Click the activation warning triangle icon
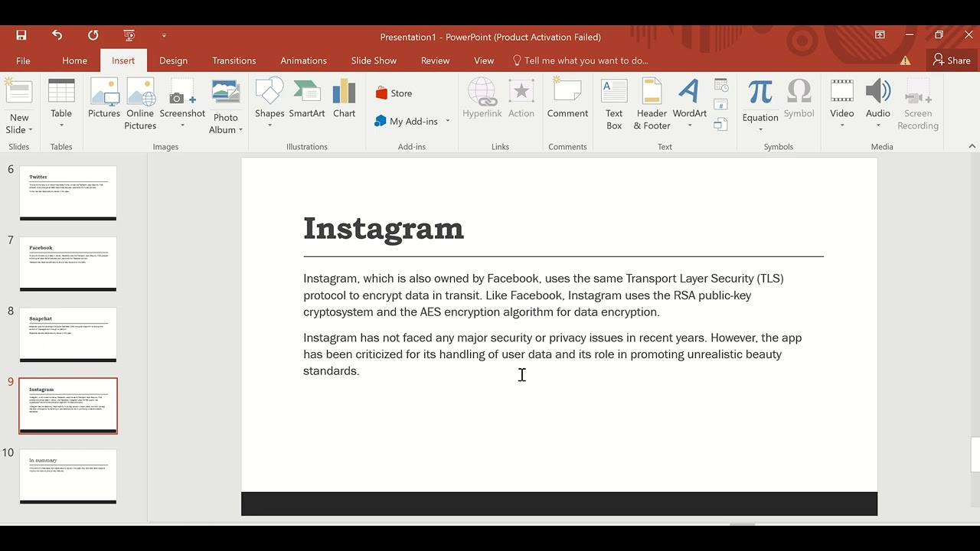Viewport: 980px width, 551px height. (x=905, y=60)
